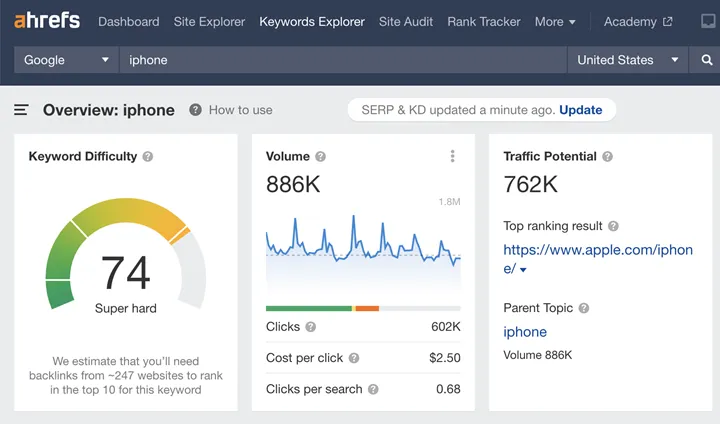
Task: Click Keyword Difficulty help icon
Action: [148, 157]
